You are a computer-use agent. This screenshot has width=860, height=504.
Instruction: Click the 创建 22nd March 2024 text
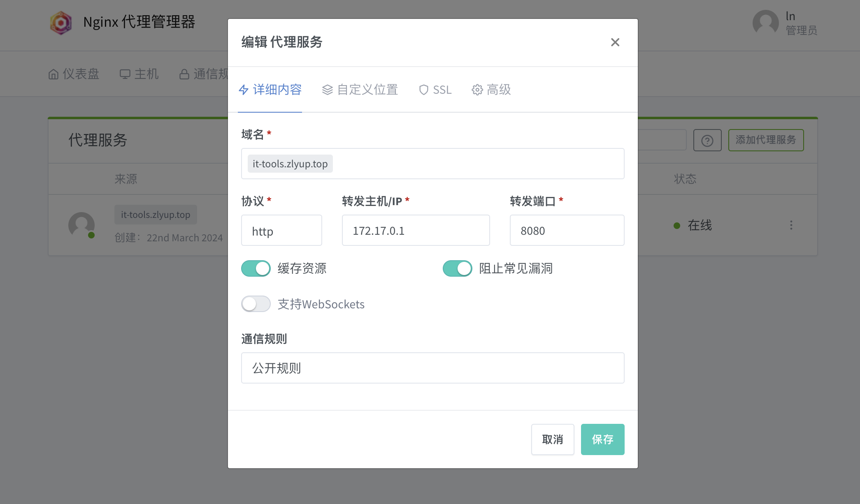pyautogui.click(x=168, y=238)
